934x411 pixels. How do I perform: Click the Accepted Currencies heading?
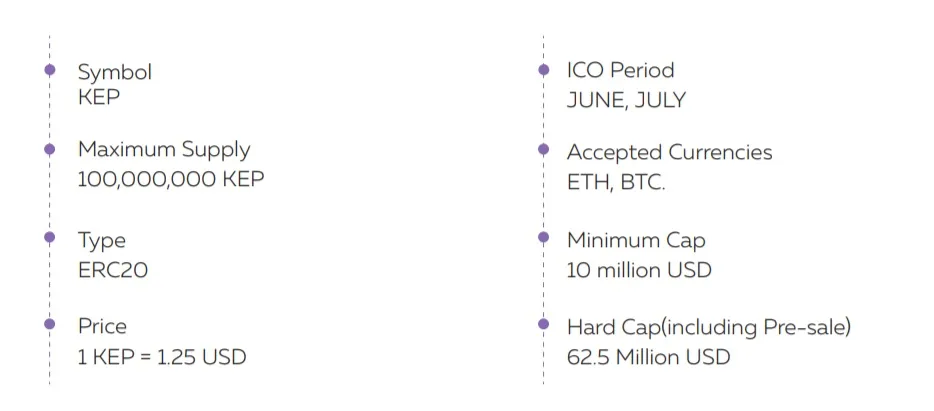(x=670, y=152)
